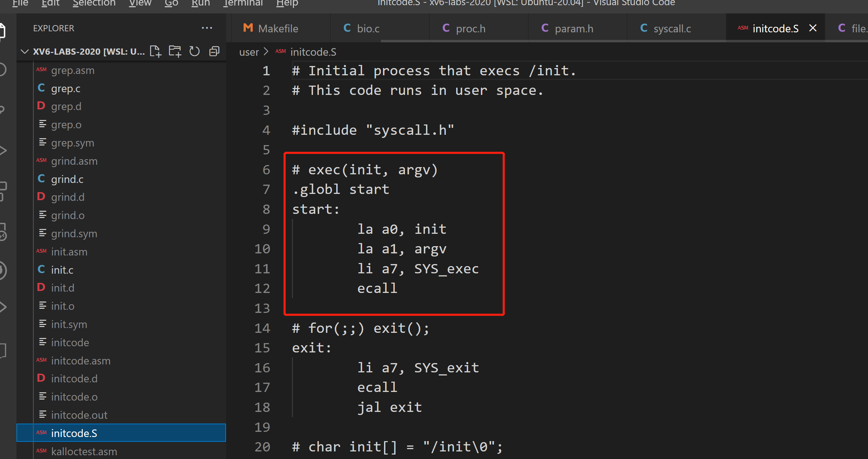Collapse all folders in explorer
Image resolution: width=868 pixels, height=459 pixels.
pos(214,52)
